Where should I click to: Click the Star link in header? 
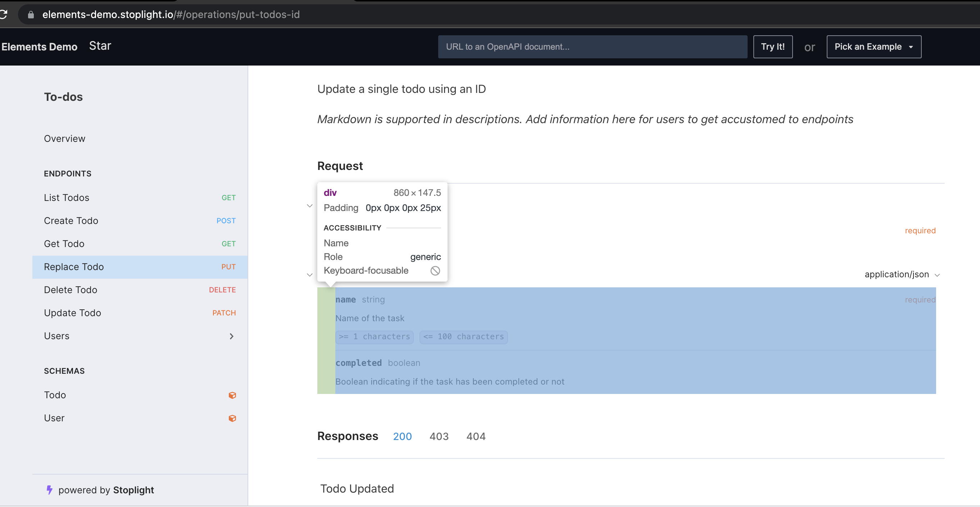[100, 46]
